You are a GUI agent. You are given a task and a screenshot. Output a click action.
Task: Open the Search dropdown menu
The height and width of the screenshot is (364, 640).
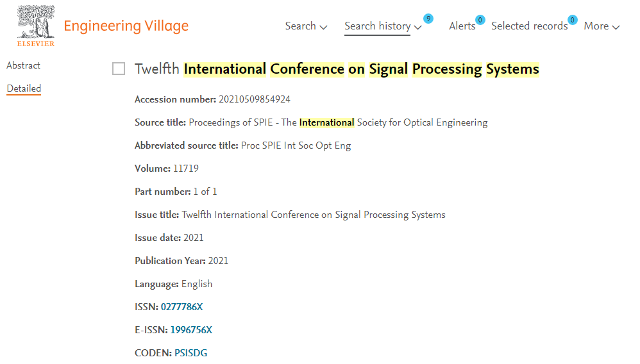[x=306, y=26]
